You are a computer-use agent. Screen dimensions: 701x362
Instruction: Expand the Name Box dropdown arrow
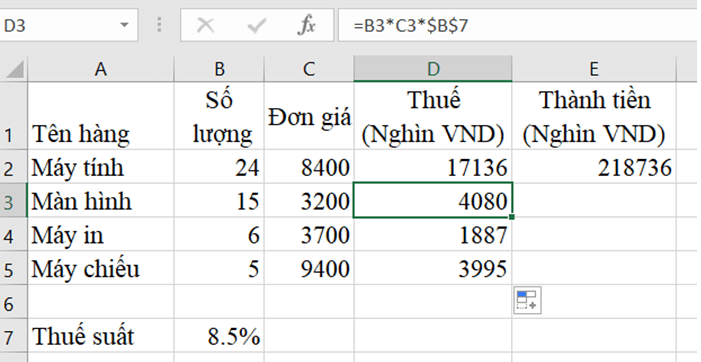(124, 25)
